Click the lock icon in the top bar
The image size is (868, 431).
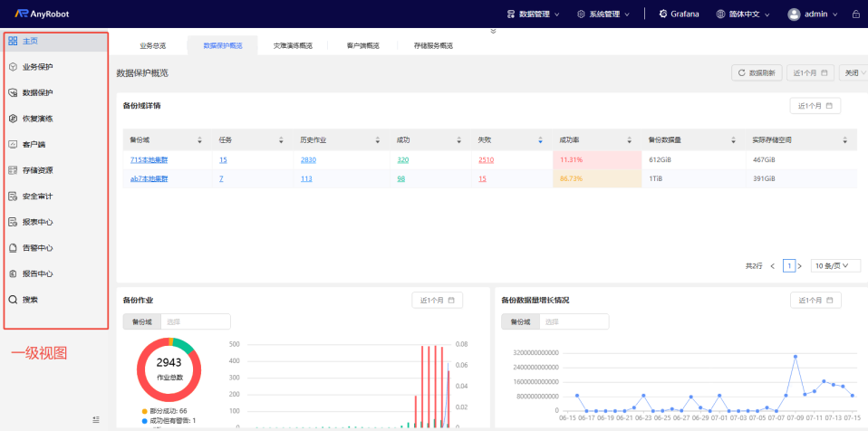[x=856, y=14]
